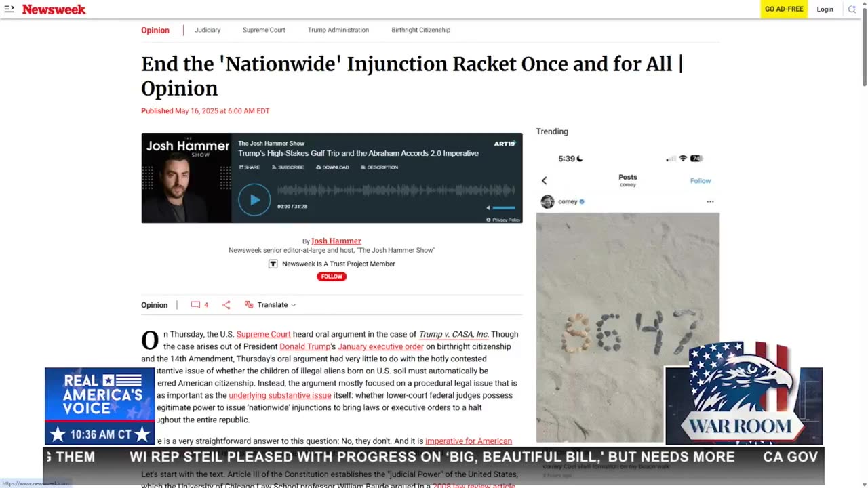Click the podcast episode title
The height and width of the screenshot is (488, 868).
(x=358, y=153)
